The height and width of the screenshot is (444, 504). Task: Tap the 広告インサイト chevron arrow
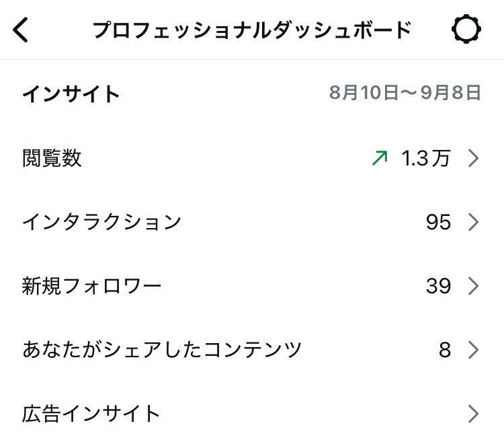tap(473, 413)
